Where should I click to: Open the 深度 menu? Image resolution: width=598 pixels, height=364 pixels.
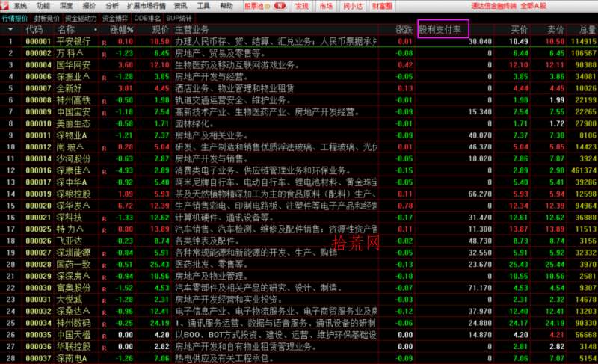pos(67,6)
